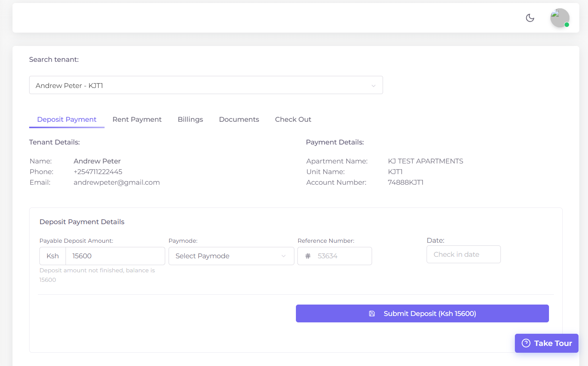Click the Deposit Payment tab underline indicator
588x366 pixels.
click(x=67, y=127)
